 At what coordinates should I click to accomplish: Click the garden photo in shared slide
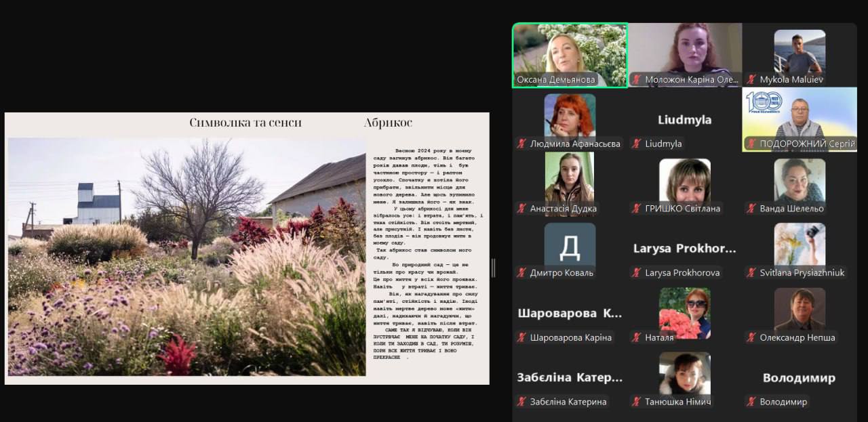(x=186, y=257)
